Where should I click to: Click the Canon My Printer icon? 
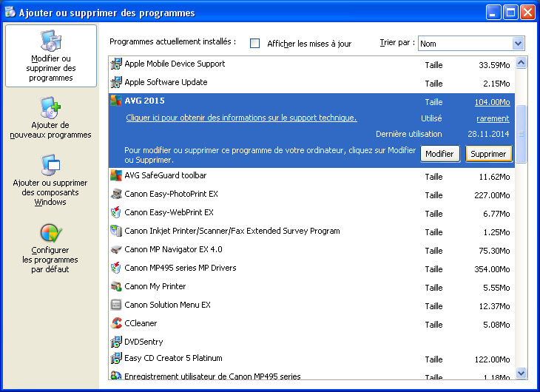pyautogui.click(x=116, y=286)
